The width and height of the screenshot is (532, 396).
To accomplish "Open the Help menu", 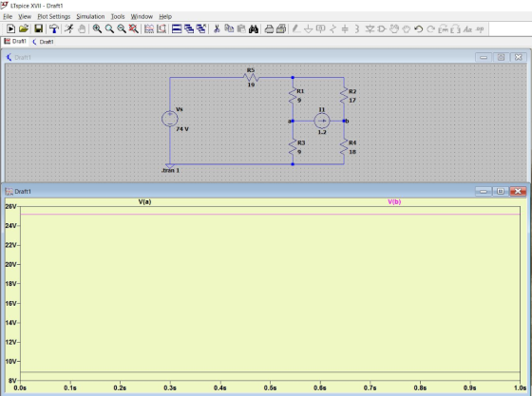I will [x=165, y=16].
